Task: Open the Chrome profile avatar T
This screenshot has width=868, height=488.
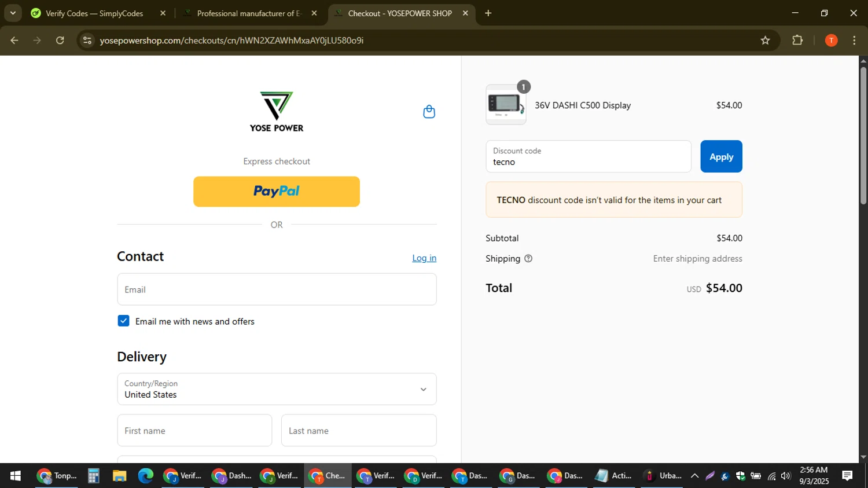Action: (831, 41)
